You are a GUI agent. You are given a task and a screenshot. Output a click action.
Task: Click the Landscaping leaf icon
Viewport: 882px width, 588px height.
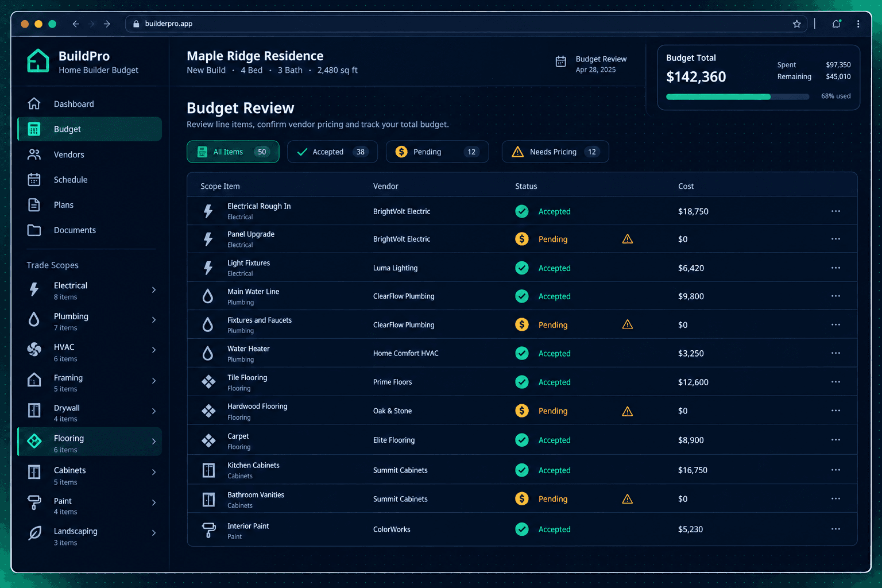34,533
